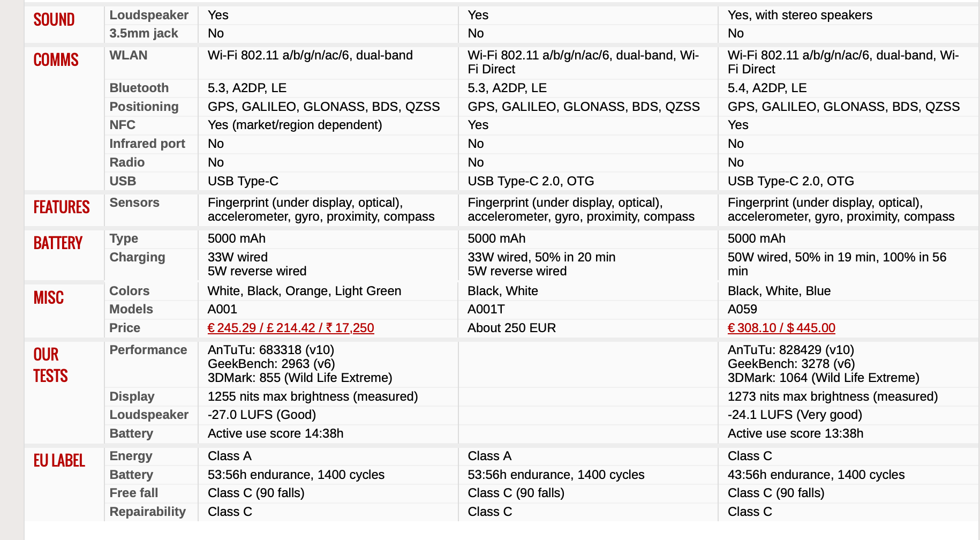This screenshot has width=980, height=540.
Task: Open the Sensors spec label
Action: pyautogui.click(x=134, y=202)
